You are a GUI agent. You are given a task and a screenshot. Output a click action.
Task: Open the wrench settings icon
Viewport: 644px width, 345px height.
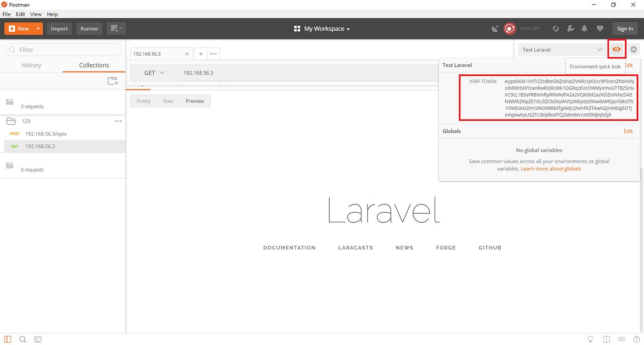pyautogui.click(x=570, y=28)
